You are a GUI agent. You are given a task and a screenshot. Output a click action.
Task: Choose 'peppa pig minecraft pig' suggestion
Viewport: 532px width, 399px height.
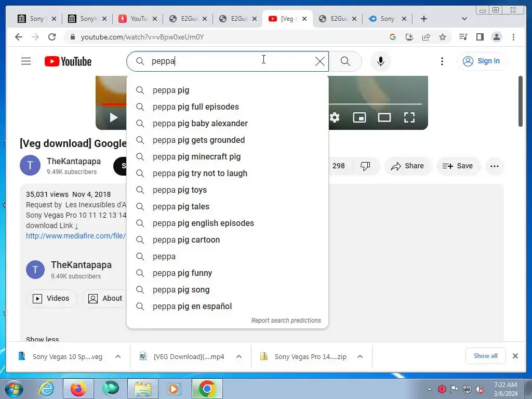pos(228,157)
